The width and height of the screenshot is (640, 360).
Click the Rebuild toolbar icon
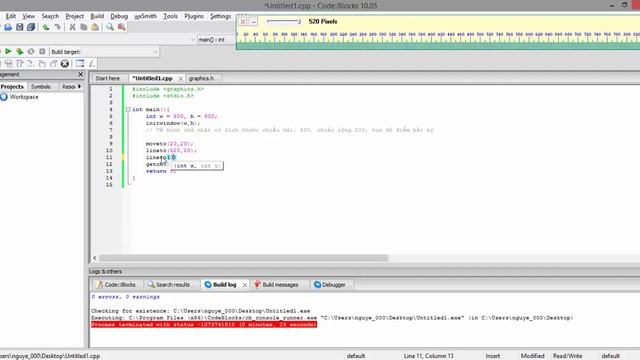point(31,51)
